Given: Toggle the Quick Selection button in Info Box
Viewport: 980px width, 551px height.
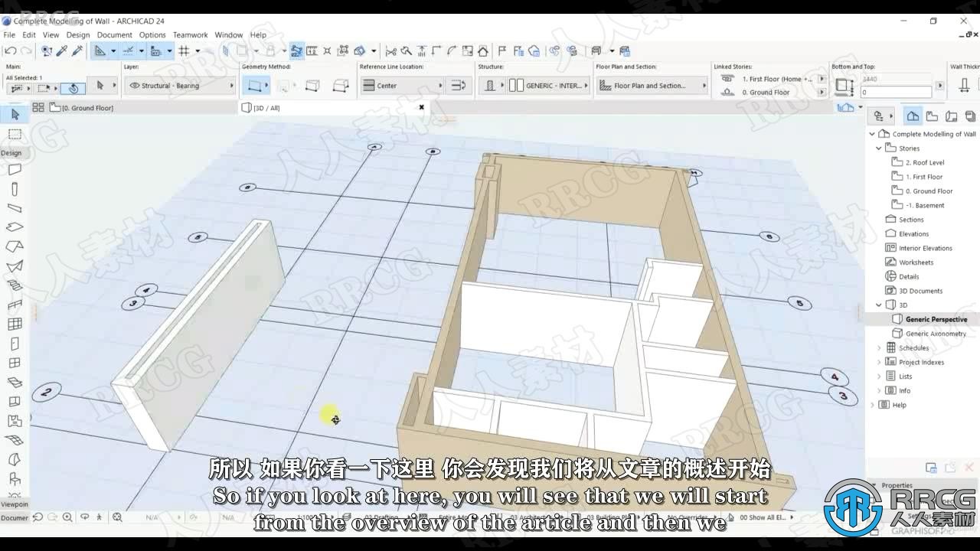Looking at the screenshot, I should pos(73,88).
